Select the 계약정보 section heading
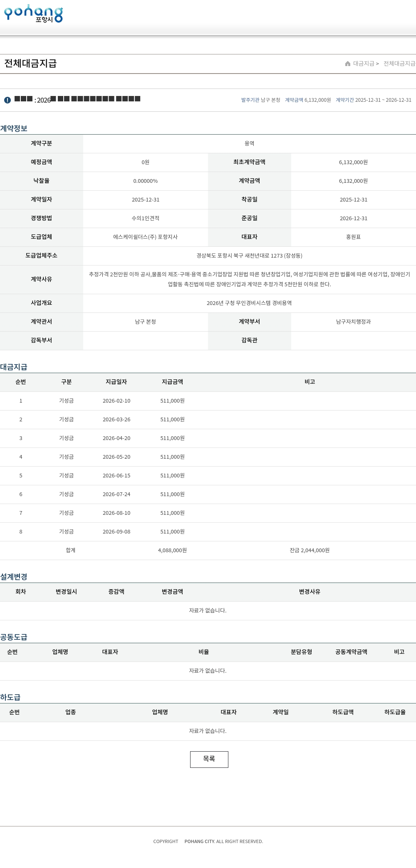This screenshot has width=416, height=868. 14,128
